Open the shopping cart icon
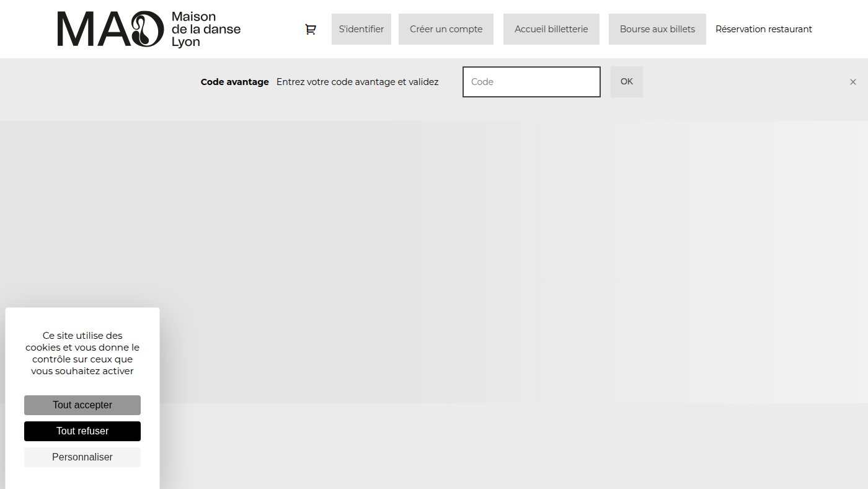 (311, 29)
